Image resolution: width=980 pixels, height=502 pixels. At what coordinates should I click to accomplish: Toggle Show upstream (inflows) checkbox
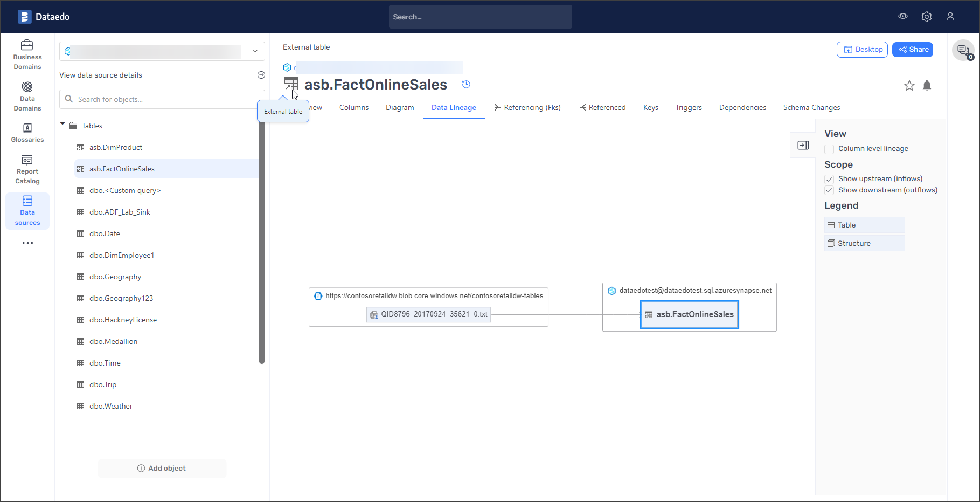[x=829, y=179]
